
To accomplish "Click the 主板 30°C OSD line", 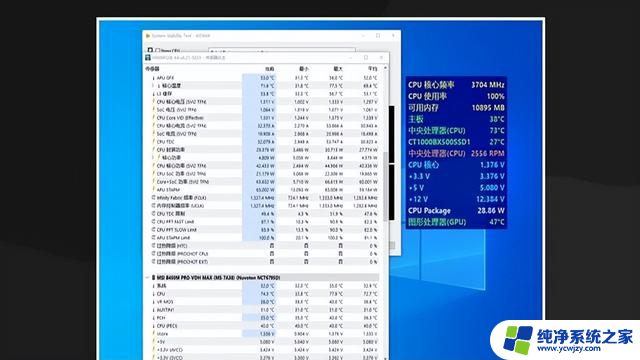I will tap(456, 119).
